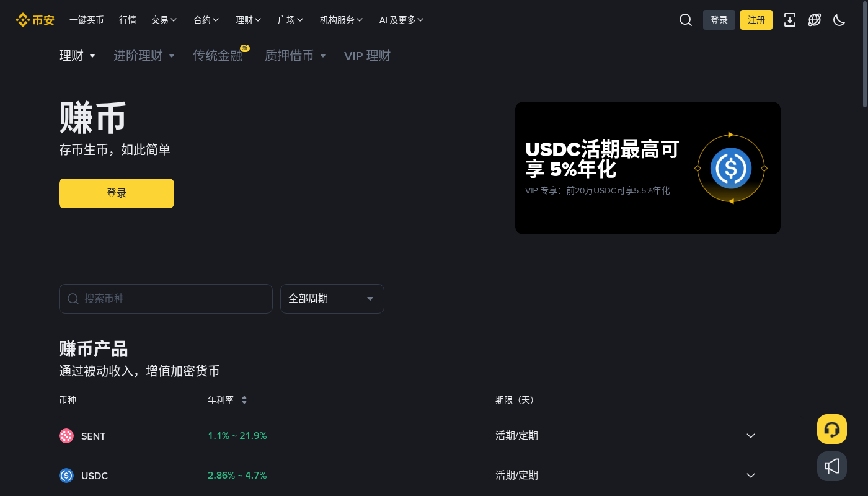868x496 pixels.
Task: Click the 搜索币种 search field
Action: [166, 299]
